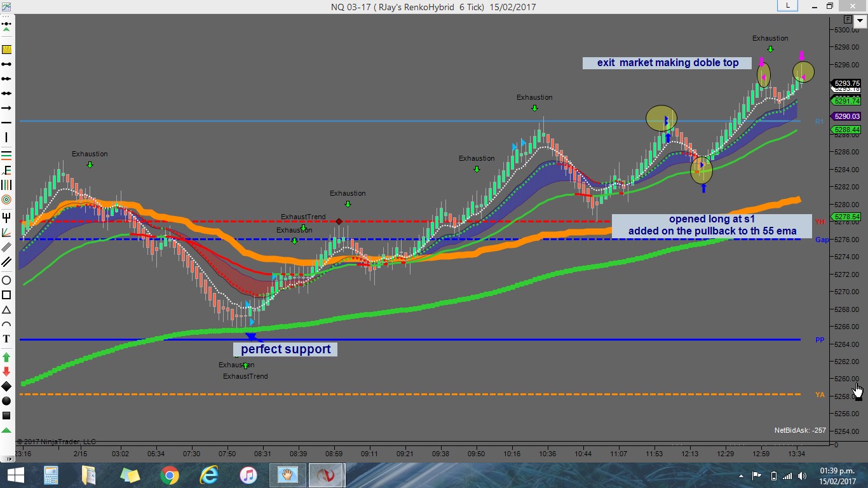Open the volume control in system tray

(802, 476)
